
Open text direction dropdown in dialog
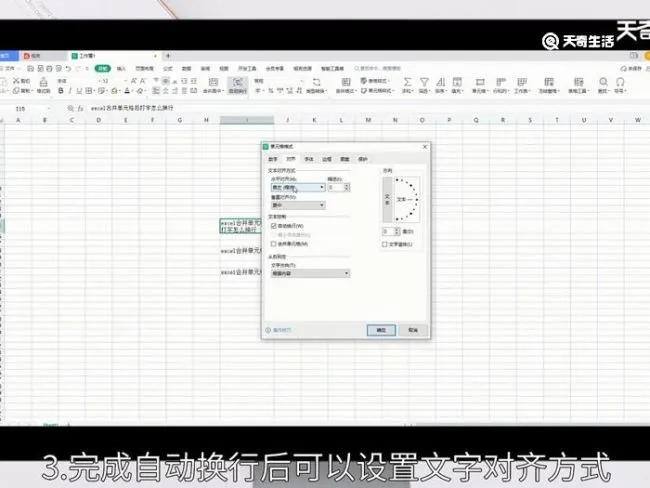[x=310, y=273]
